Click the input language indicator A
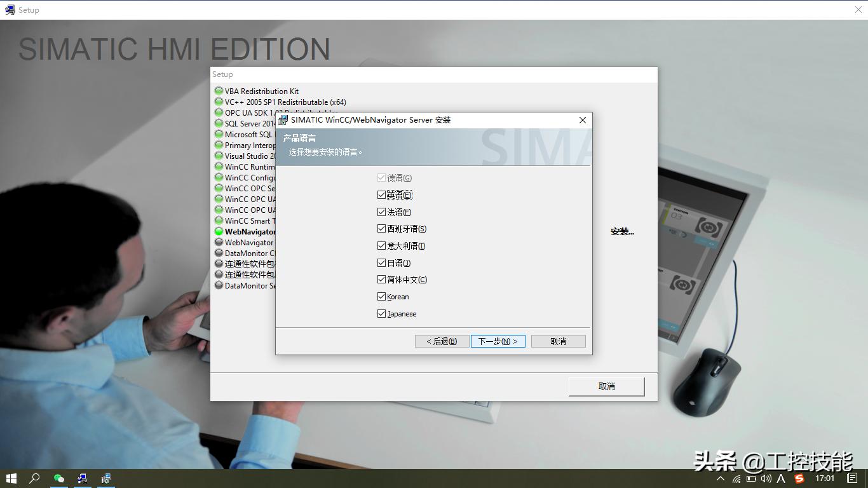The image size is (868, 488). (781, 478)
